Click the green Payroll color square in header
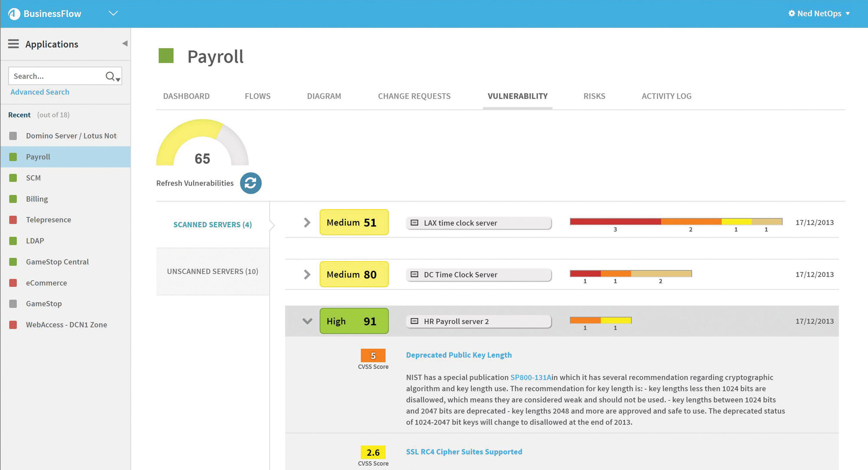The width and height of the screenshot is (868, 470). click(x=166, y=56)
